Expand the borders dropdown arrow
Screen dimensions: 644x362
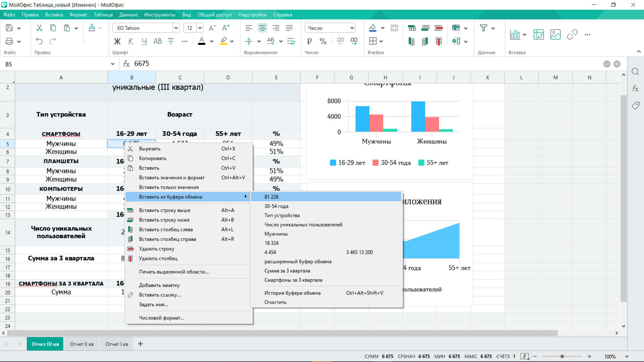click(381, 42)
